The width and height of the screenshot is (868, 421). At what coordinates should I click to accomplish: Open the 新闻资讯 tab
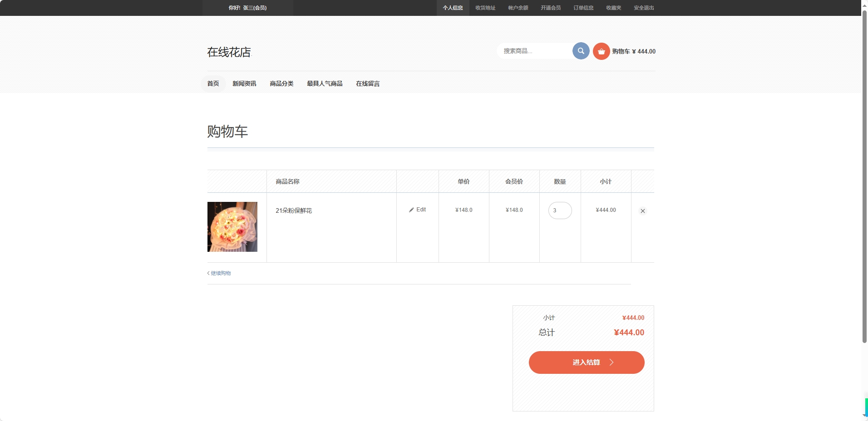point(243,83)
